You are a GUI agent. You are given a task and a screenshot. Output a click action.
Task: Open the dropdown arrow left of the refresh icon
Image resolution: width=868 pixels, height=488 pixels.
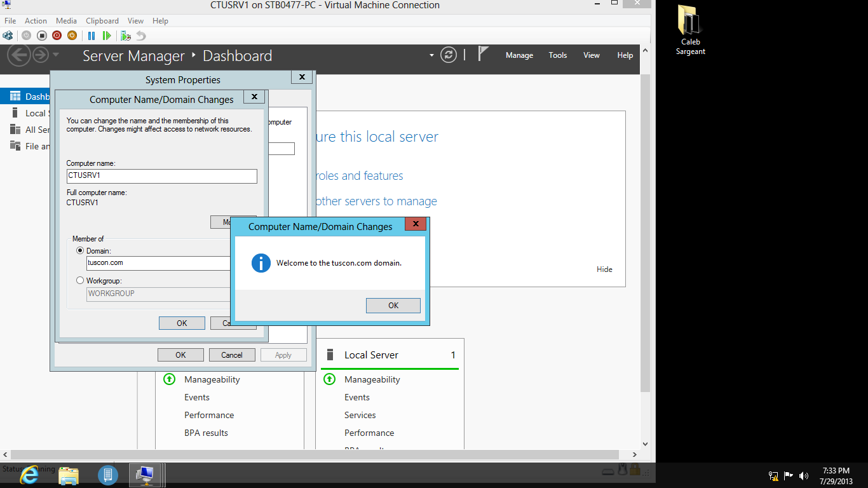[x=431, y=55]
